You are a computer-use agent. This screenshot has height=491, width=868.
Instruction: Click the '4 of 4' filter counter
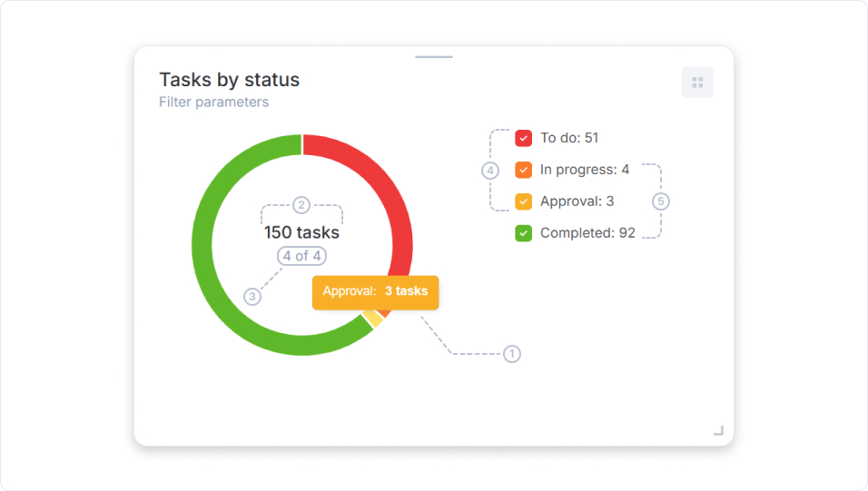point(301,256)
